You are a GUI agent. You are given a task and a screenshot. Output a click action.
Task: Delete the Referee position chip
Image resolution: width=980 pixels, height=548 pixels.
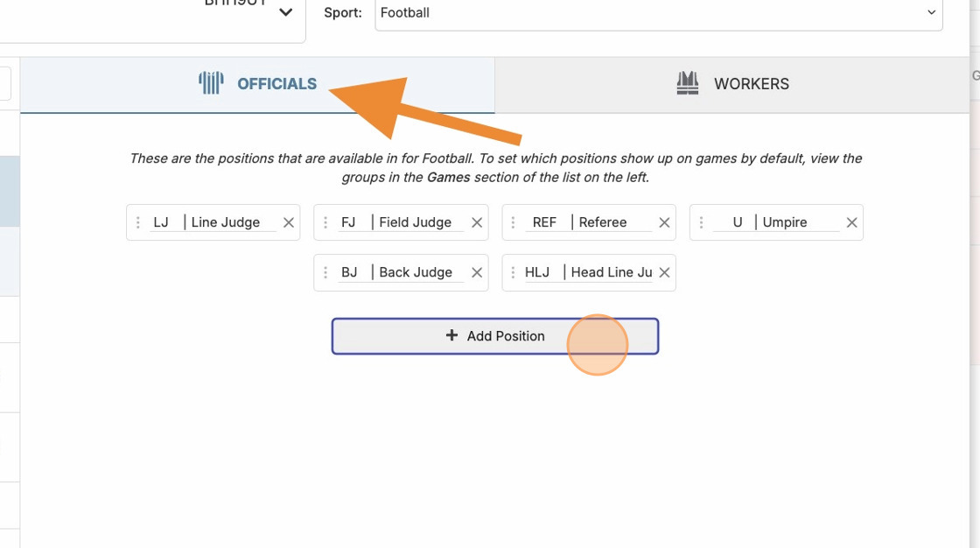664,222
